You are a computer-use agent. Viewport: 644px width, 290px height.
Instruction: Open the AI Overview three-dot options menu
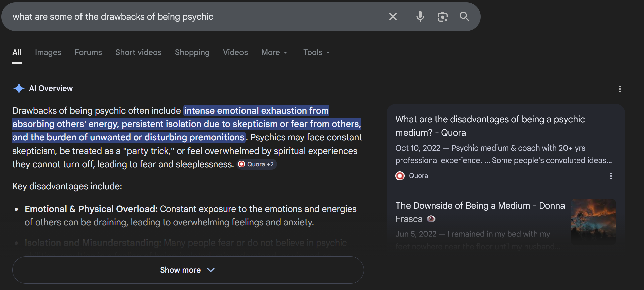coord(620,89)
